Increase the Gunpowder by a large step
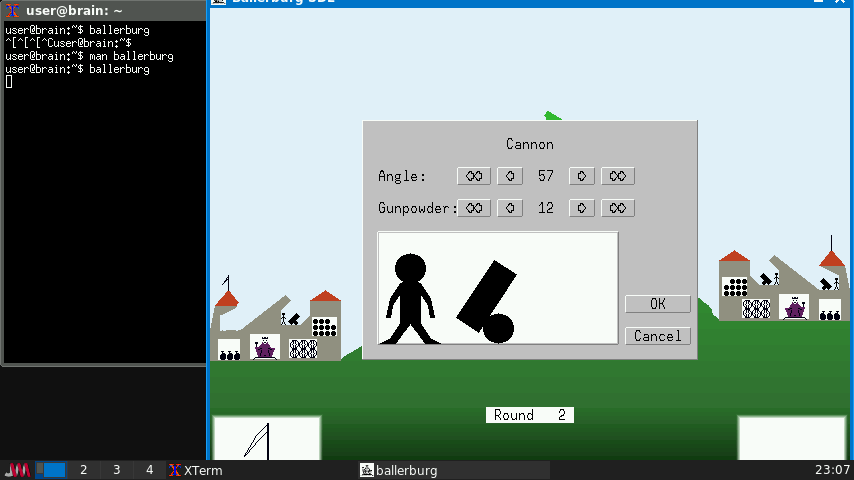854x480 pixels. (618, 208)
